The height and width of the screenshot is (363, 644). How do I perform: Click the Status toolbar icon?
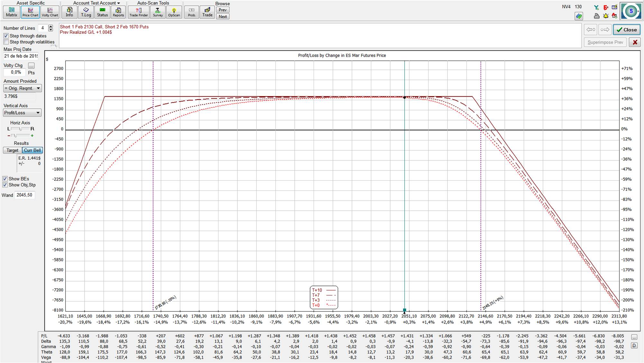102,12
